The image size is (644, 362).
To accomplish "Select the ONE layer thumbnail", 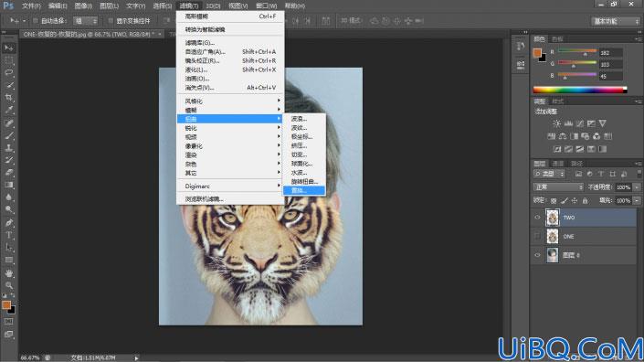I will (553, 236).
